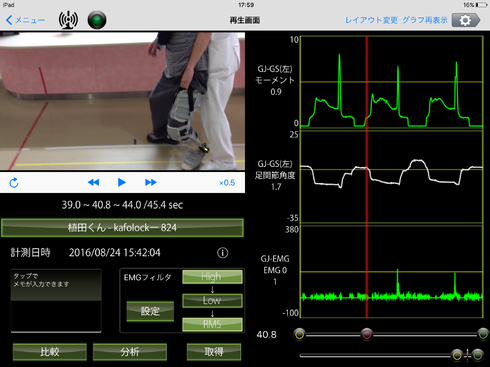
Task: Tap the walking video preview
Action: pyautogui.click(x=122, y=101)
